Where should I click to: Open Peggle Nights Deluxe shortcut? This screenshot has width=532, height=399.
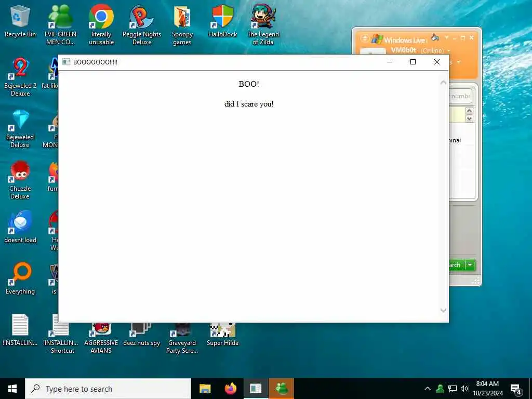142,24
